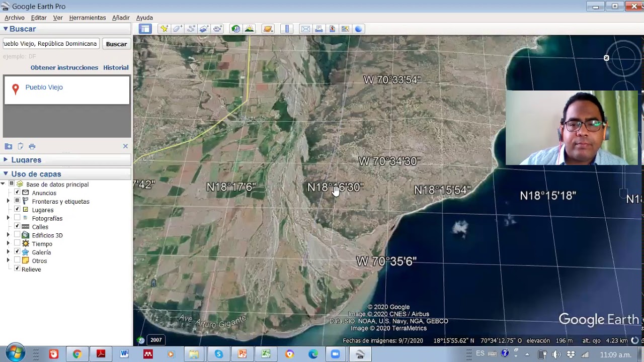Select the add polygon tool
The height and width of the screenshot is (362, 644).
click(x=177, y=29)
